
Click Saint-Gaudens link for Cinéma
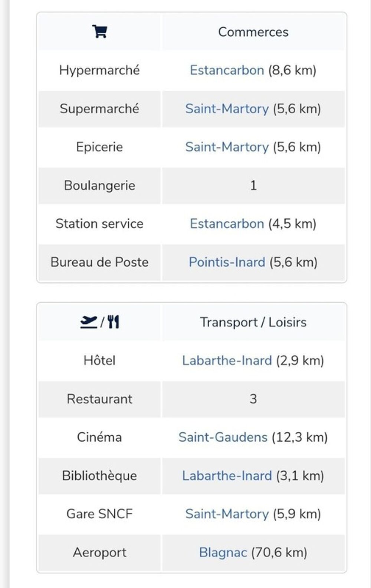pyautogui.click(x=223, y=437)
